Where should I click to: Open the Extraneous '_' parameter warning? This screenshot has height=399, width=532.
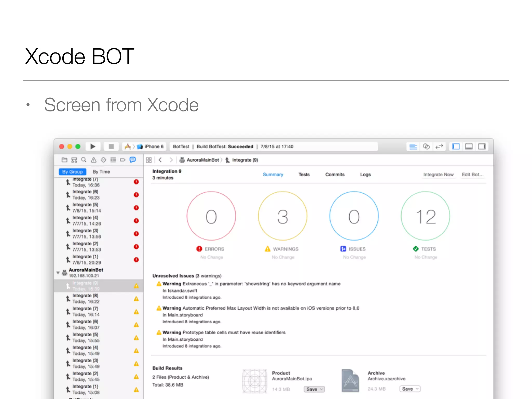(x=248, y=284)
